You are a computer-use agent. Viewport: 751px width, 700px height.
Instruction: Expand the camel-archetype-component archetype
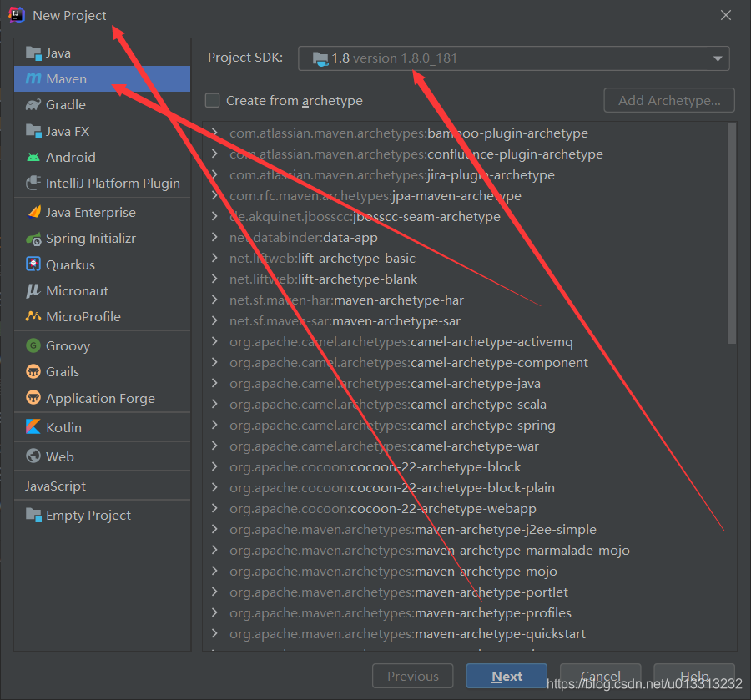[x=214, y=362]
